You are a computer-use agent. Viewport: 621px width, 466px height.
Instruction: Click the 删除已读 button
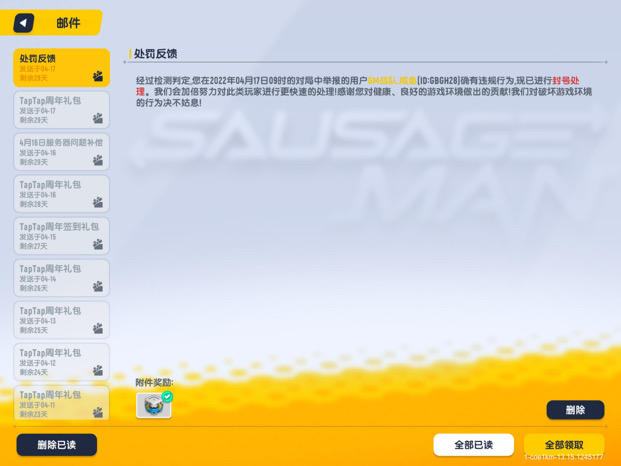point(57,445)
